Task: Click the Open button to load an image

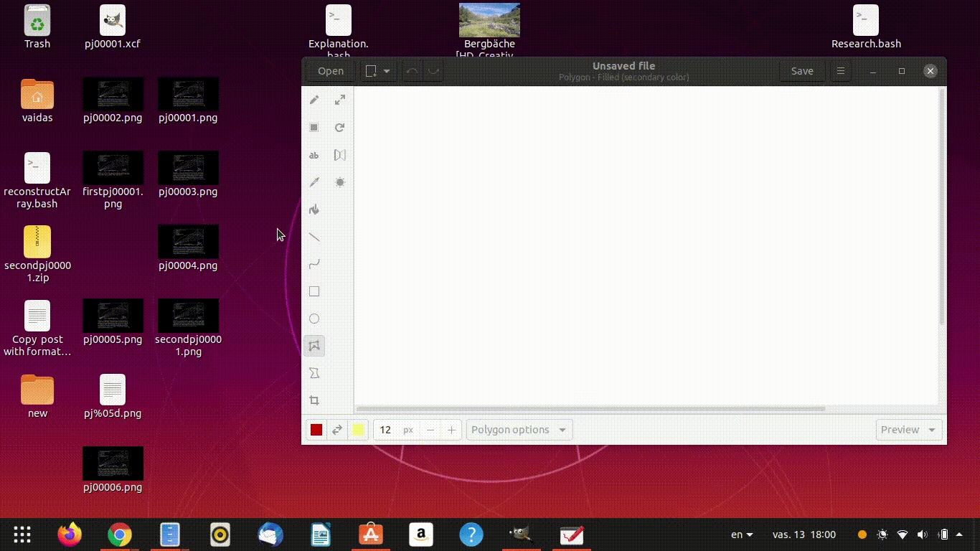Action: (329, 71)
